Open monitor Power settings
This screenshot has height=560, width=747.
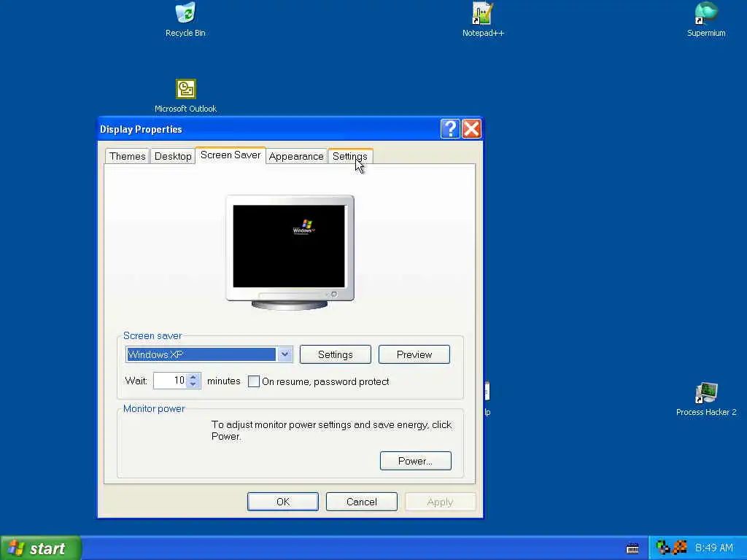tap(415, 461)
